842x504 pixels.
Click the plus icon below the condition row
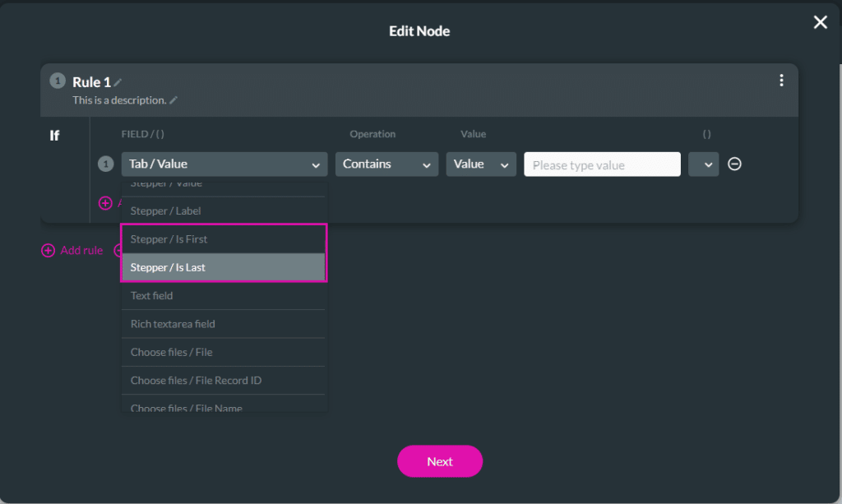[105, 203]
